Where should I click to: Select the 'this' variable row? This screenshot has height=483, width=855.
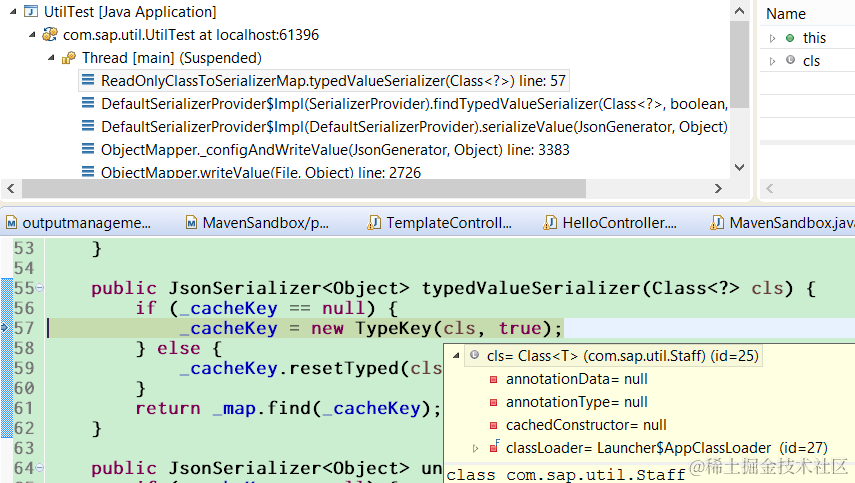tap(808, 38)
